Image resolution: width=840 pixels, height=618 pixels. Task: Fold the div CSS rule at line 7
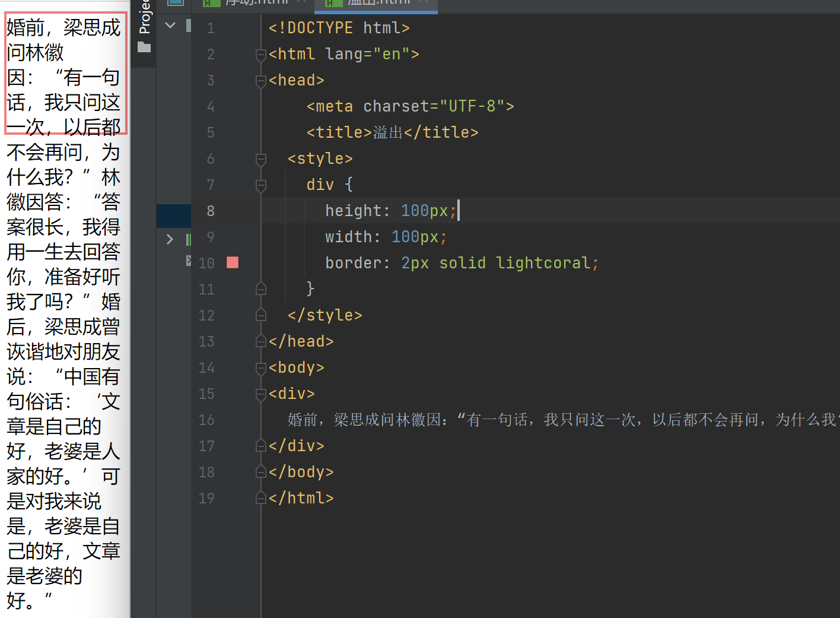tap(260, 185)
